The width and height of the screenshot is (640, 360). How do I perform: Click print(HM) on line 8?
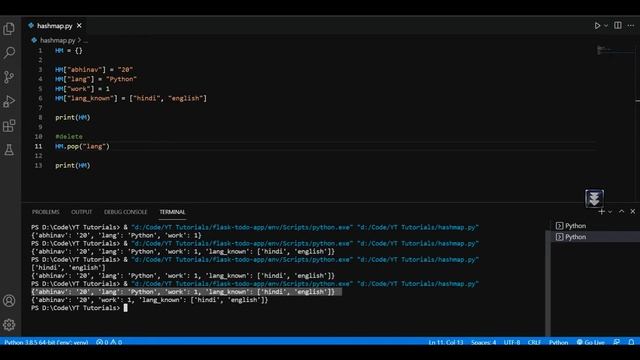tap(73, 117)
